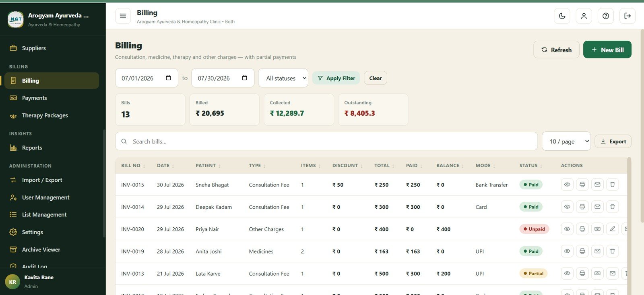This screenshot has height=295, width=644.
Task: Open the user profile icon in the header
Action: pos(584,16)
